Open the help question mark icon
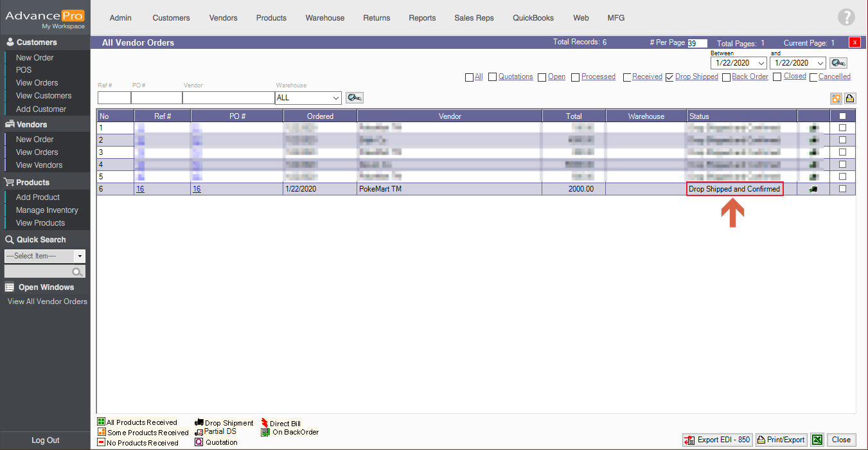The width and height of the screenshot is (868, 450). (846, 18)
